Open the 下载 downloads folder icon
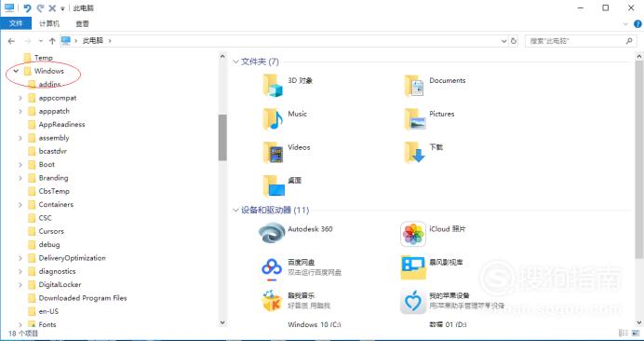Image resolution: width=644 pixels, height=341 pixels. click(x=414, y=152)
